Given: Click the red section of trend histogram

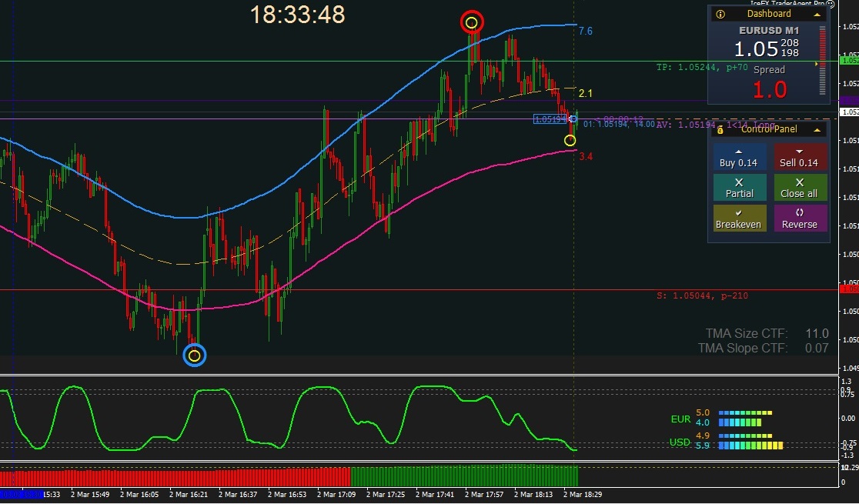Looking at the screenshot, I should coord(175,478).
